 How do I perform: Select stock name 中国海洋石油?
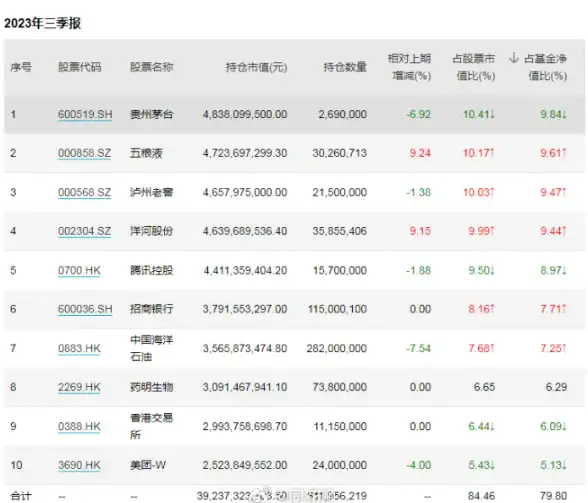coord(152,348)
